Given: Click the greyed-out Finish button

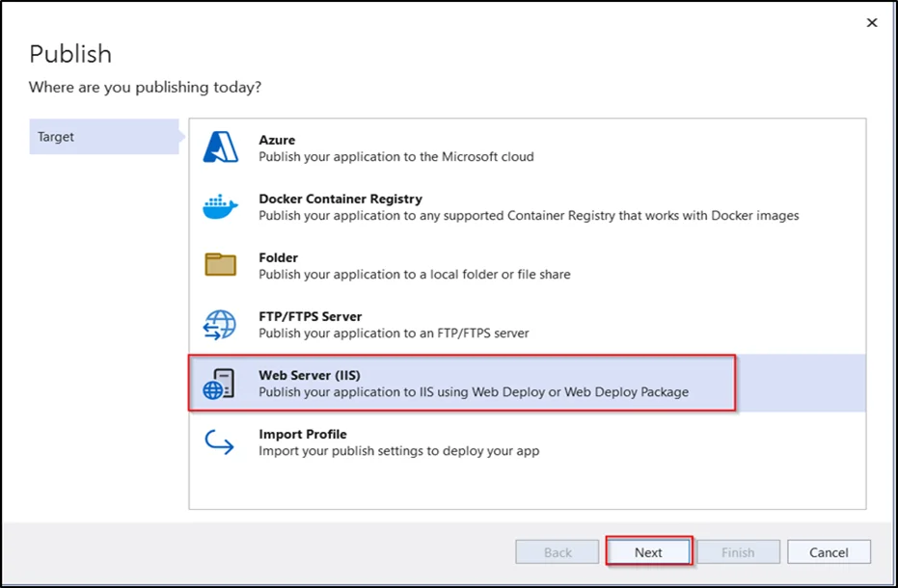Looking at the screenshot, I should pos(738,552).
